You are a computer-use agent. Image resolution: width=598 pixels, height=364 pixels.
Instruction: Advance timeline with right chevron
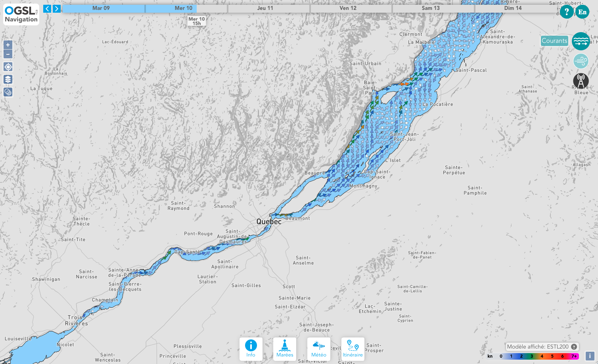tap(57, 8)
